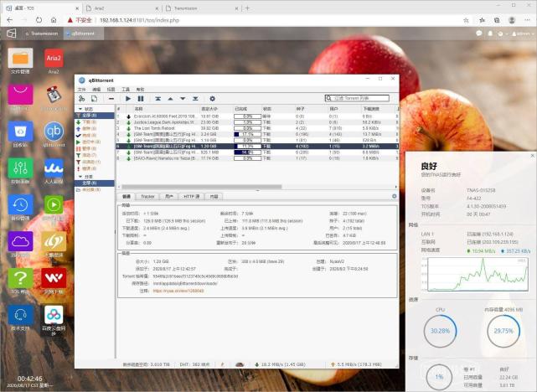Switch to Transmission in the TOS taskbar

tap(42, 34)
